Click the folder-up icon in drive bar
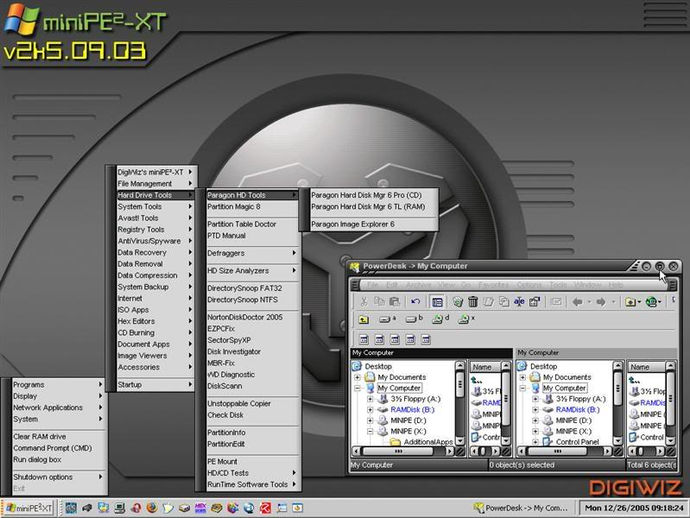This screenshot has height=518, width=690. click(363, 320)
